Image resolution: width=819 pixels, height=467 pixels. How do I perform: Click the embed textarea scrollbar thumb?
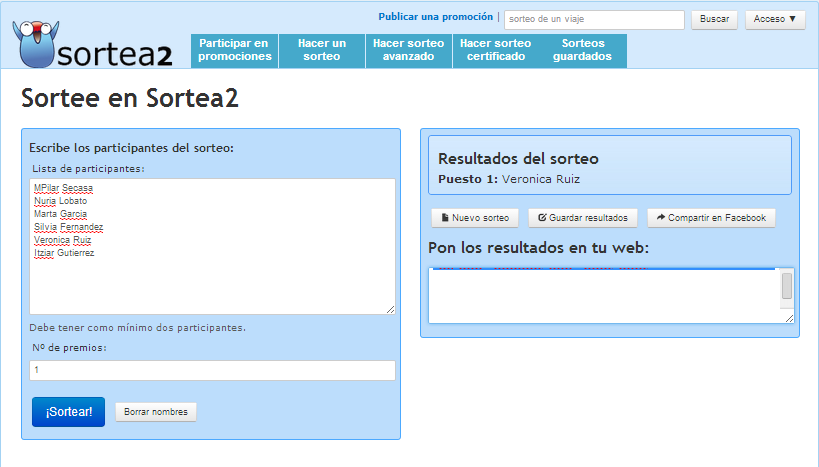click(x=787, y=286)
